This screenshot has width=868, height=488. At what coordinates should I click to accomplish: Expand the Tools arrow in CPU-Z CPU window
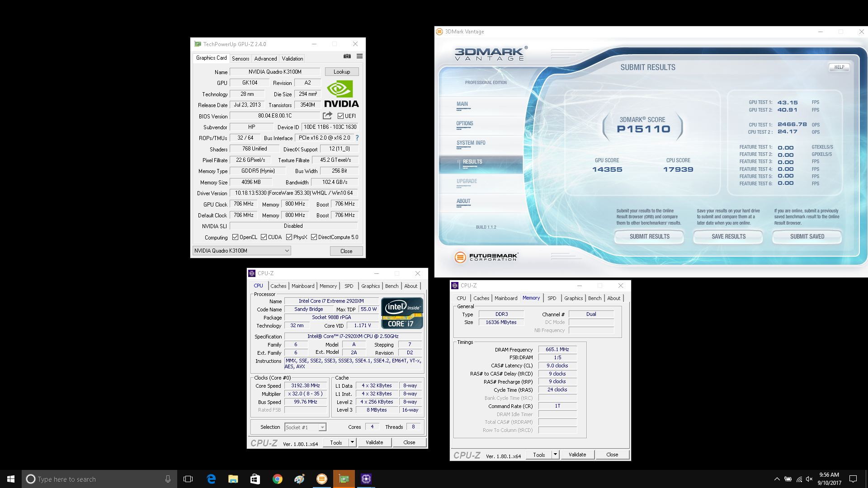pyautogui.click(x=353, y=442)
